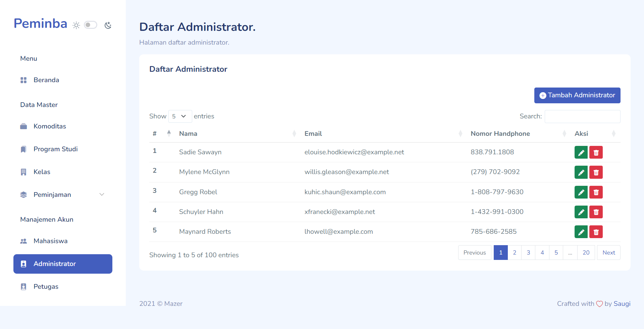
Task: Open the Show entries dropdown
Action: [x=180, y=116]
